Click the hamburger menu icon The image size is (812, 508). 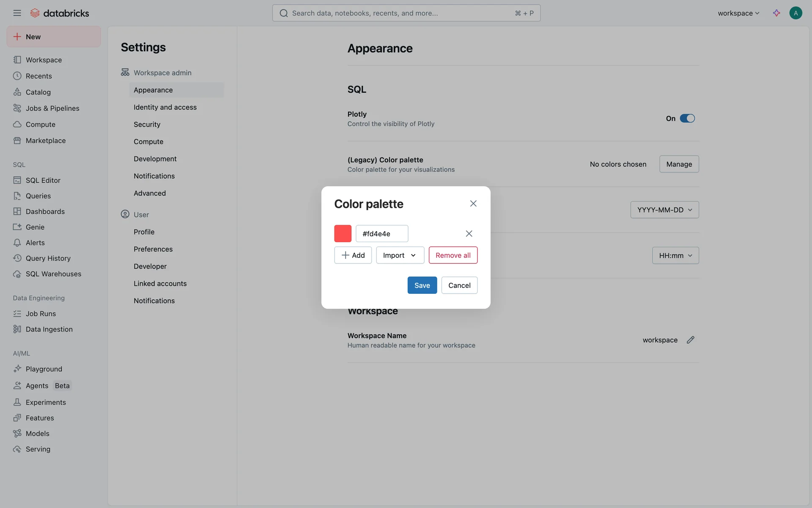coord(17,13)
